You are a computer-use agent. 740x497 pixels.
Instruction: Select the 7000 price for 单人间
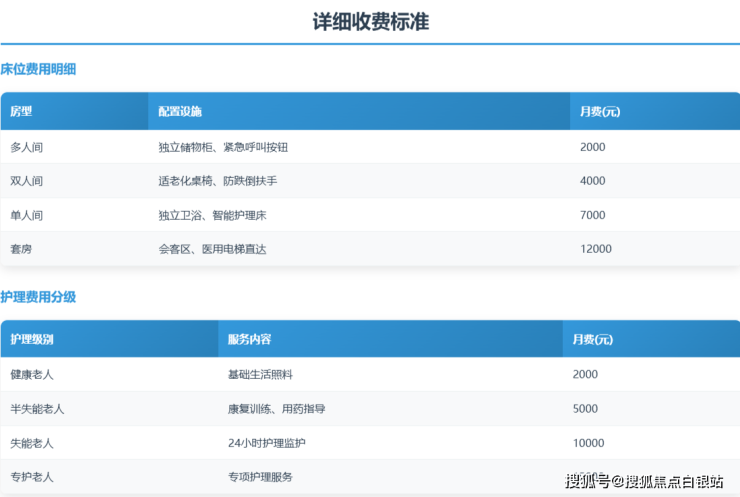pyautogui.click(x=593, y=215)
